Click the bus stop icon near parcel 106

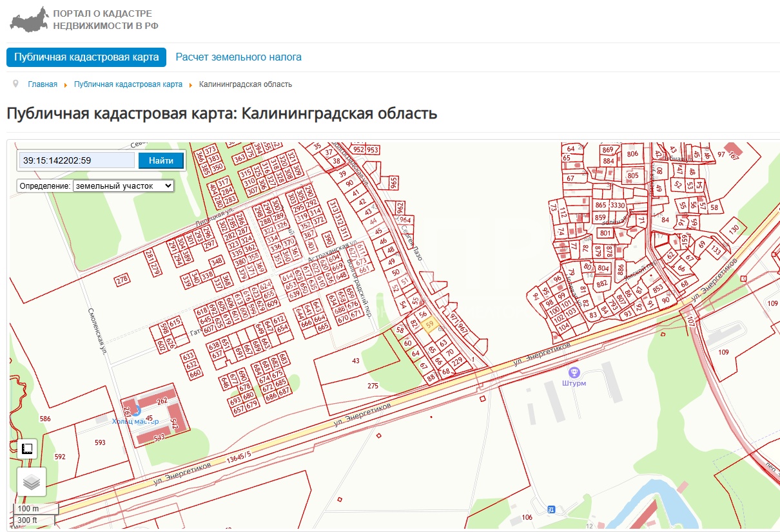pos(552,509)
